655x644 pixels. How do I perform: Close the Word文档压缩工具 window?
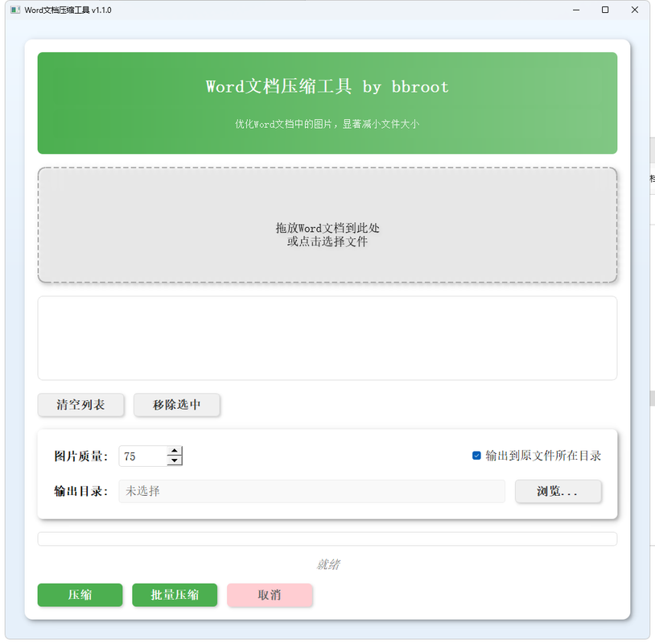(x=635, y=10)
